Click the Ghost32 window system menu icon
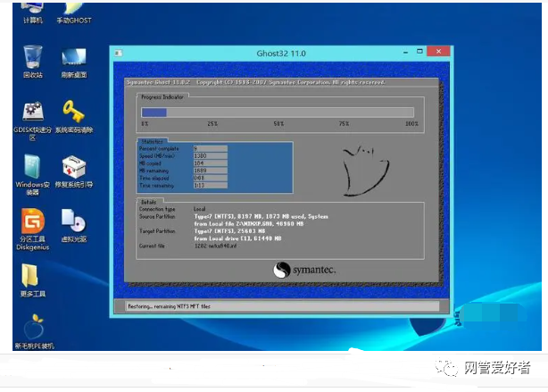 [119, 53]
